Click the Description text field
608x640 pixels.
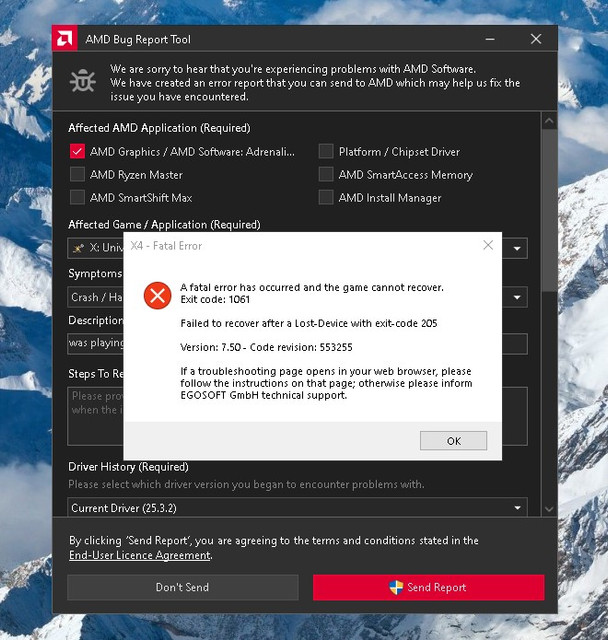click(297, 344)
